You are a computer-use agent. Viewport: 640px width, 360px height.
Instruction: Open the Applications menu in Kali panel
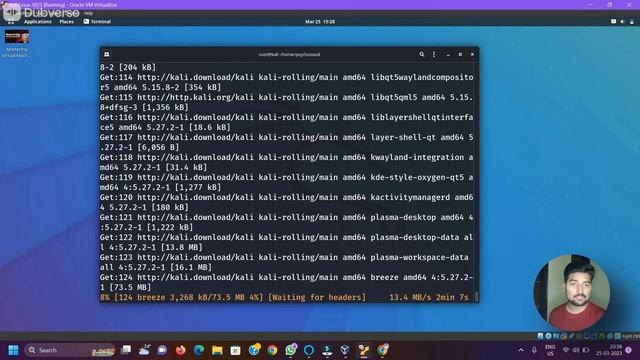pyautogui.click(x=38, y=22)
